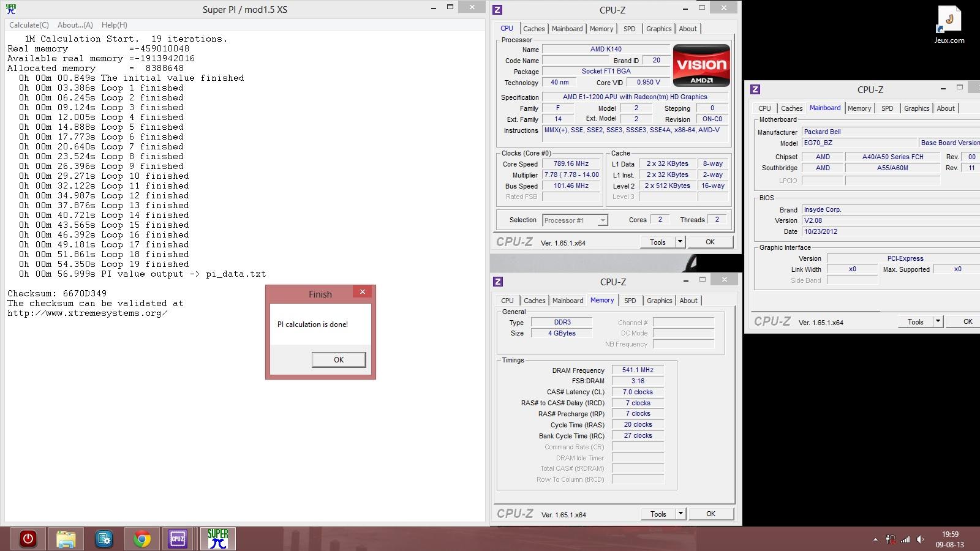Close the Finish dialog with X
The height and width of the screenshot is (551, 980).
pos(362,292)
